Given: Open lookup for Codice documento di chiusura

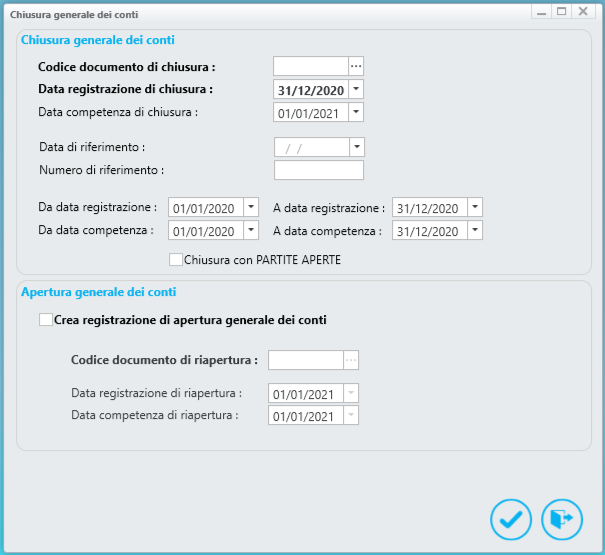Looking at the screenshot, I should pyautogui.click(x=355, y=66).
